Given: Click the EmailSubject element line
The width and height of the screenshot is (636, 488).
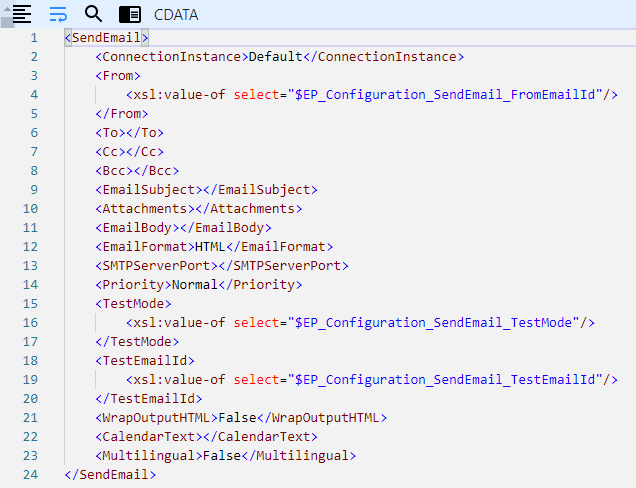Looking at the screenshot, I should 206,190.
